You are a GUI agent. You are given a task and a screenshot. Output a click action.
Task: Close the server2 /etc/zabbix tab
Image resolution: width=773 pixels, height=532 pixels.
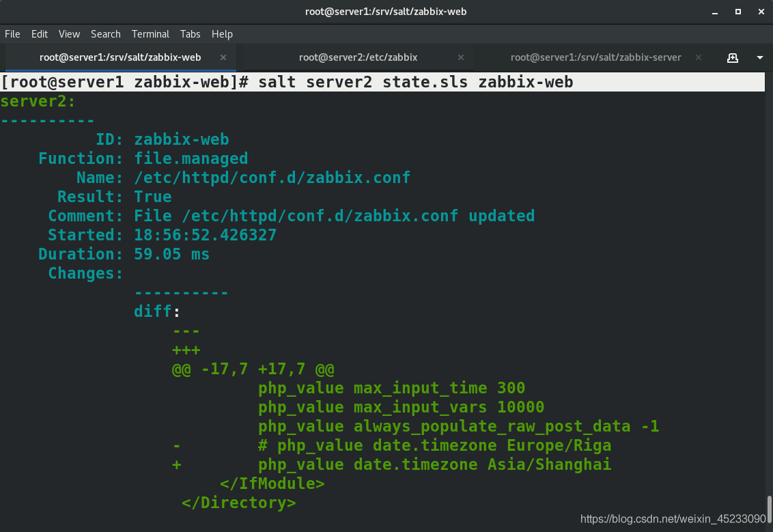pos(461,57)
